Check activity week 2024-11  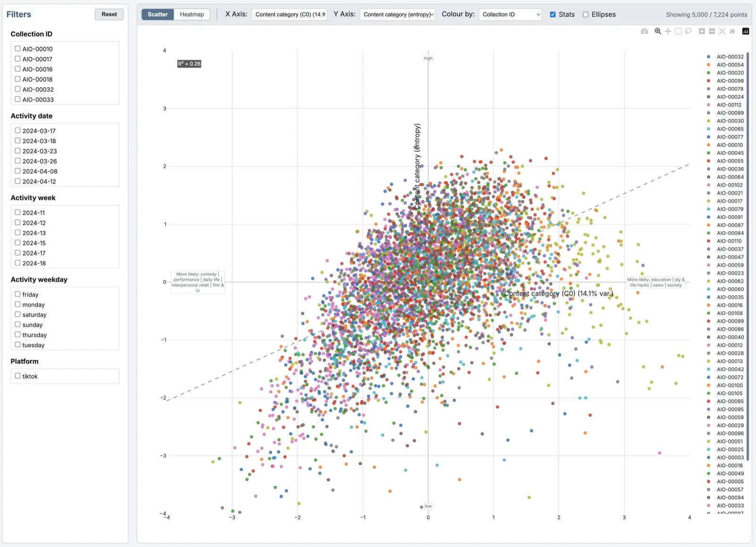(17, 212)
